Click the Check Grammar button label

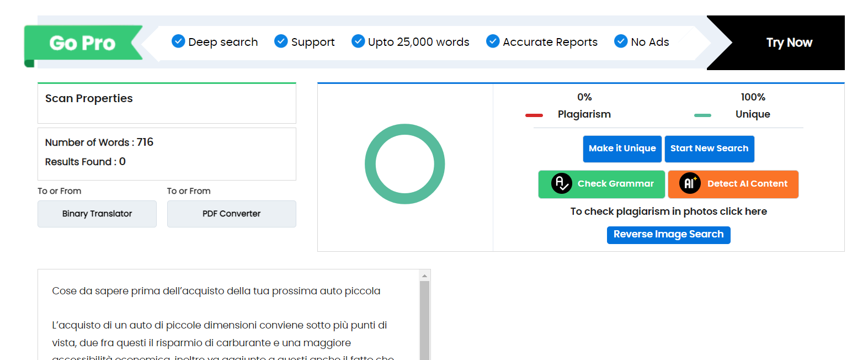(x=615, y=184)
